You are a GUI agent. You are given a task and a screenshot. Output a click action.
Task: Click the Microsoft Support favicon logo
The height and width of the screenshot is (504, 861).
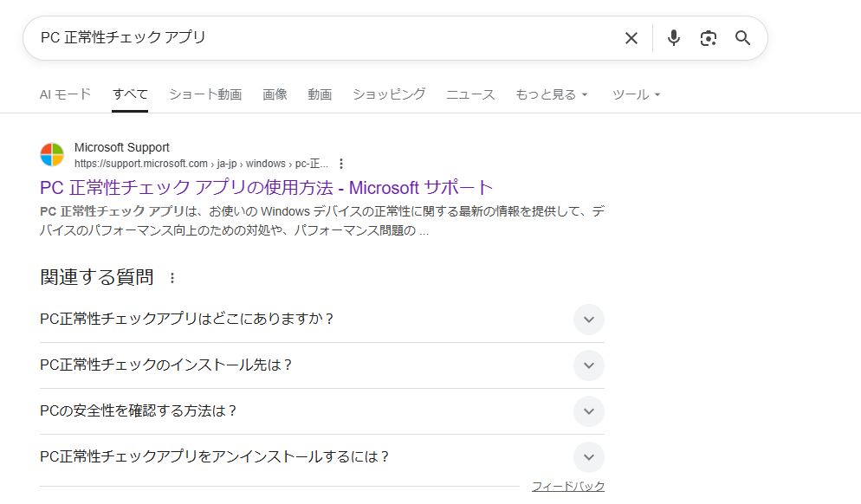point(52,155)
